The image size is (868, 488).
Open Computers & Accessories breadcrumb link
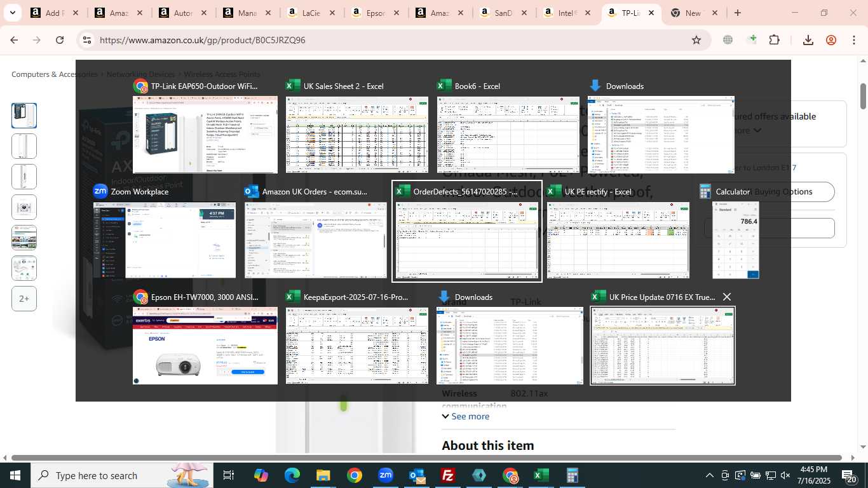point(55,74)
